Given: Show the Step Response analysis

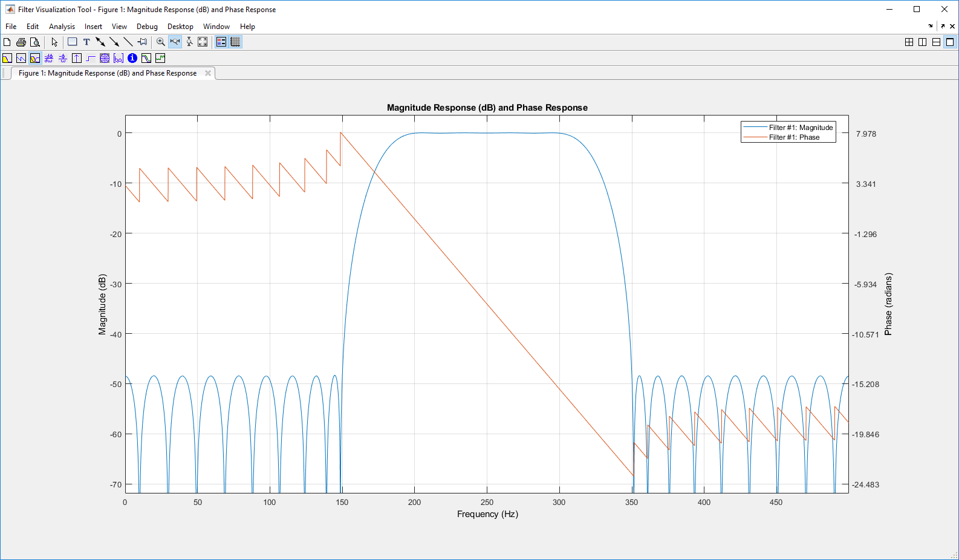Looking at the screenshot, I should [91, 58].
